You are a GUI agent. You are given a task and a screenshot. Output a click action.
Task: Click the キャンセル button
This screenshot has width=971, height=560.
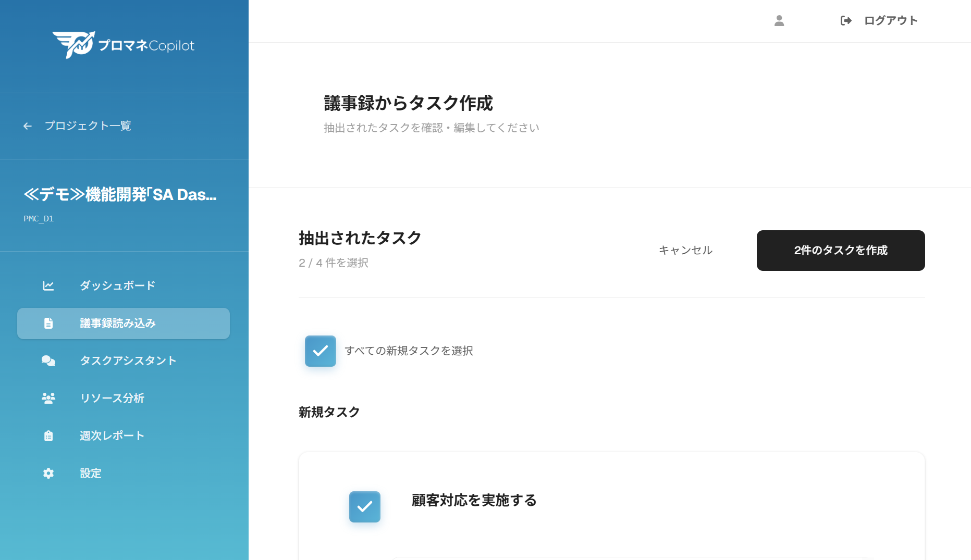point(685,250)
